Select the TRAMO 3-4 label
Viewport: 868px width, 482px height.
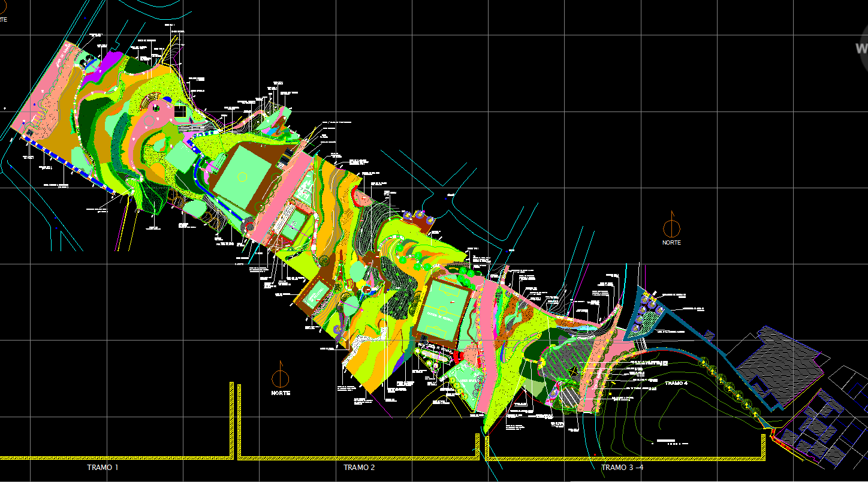click(x=622, y=467)
